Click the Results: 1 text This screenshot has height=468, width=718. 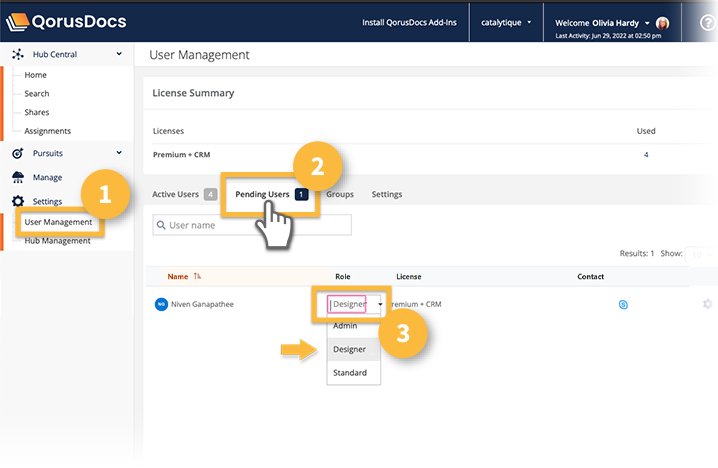pyautogui.click(x=636, y=253)
